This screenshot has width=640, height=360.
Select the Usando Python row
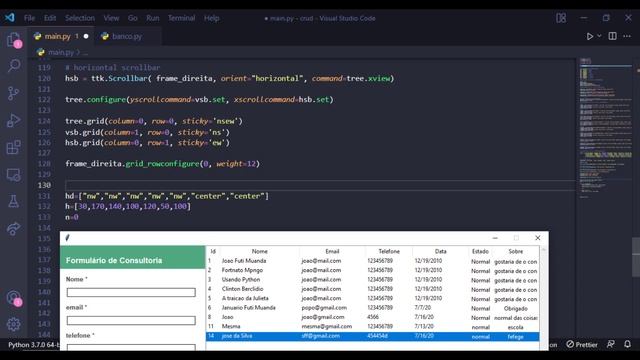click(x=372, y=280)
